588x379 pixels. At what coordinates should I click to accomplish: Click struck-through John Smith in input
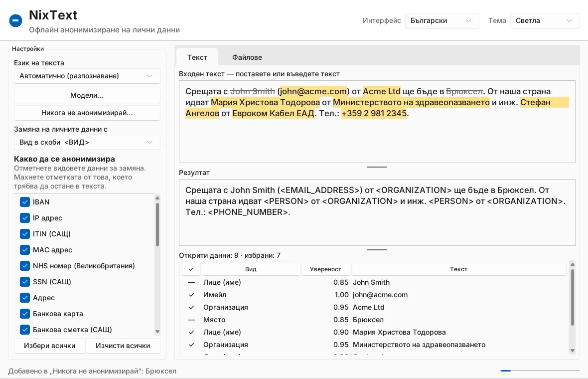pyautogui.click(x=252, y=91)
